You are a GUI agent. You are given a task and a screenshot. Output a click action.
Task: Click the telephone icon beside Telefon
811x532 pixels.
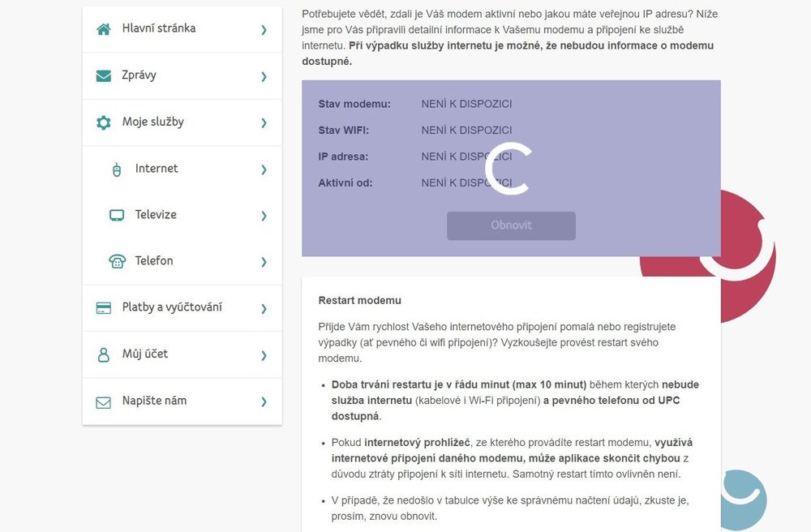pos(117,262)
